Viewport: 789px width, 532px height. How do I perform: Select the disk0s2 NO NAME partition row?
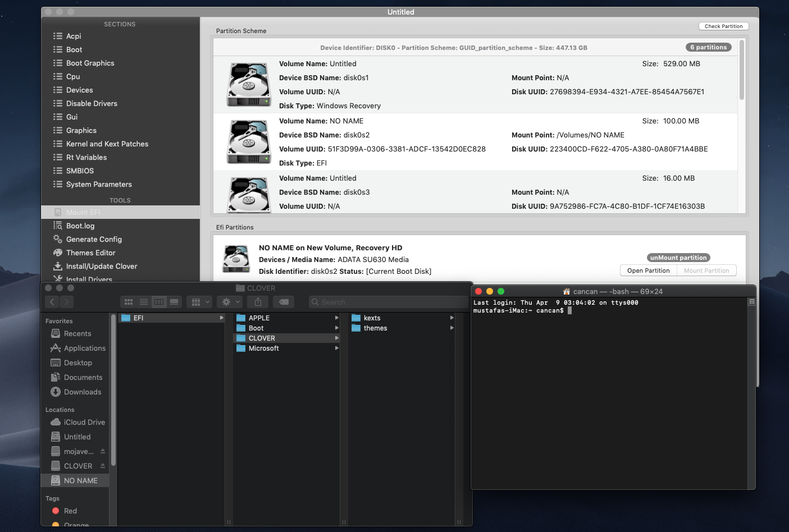475,142
